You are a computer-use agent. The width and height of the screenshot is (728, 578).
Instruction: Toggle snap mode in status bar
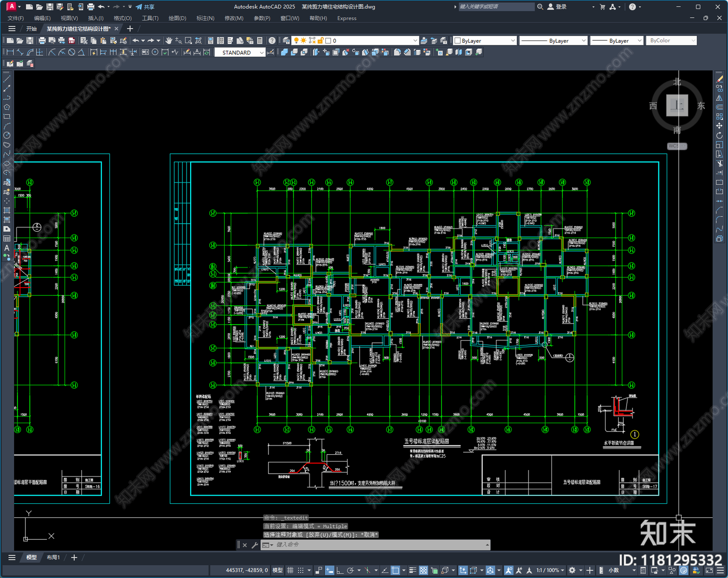(301, 570)
